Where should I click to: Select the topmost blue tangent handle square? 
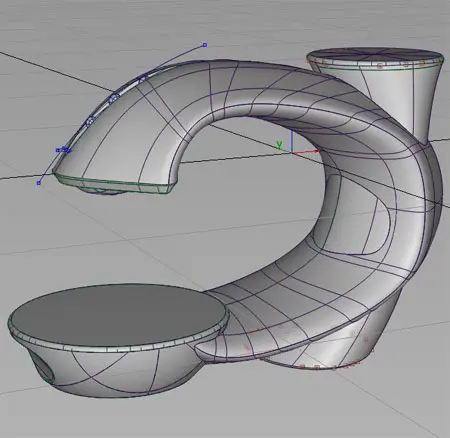click(205, 45)
